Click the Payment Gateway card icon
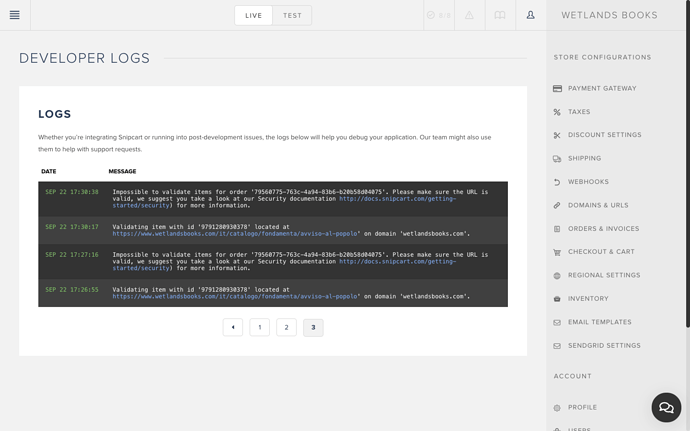Viewport: 690px width, 431px height. click(557, 89)
